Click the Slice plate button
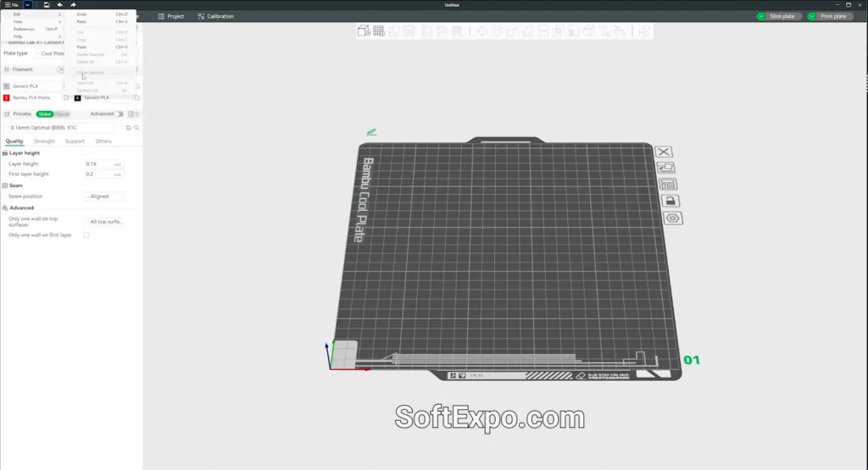 [782, 16]
